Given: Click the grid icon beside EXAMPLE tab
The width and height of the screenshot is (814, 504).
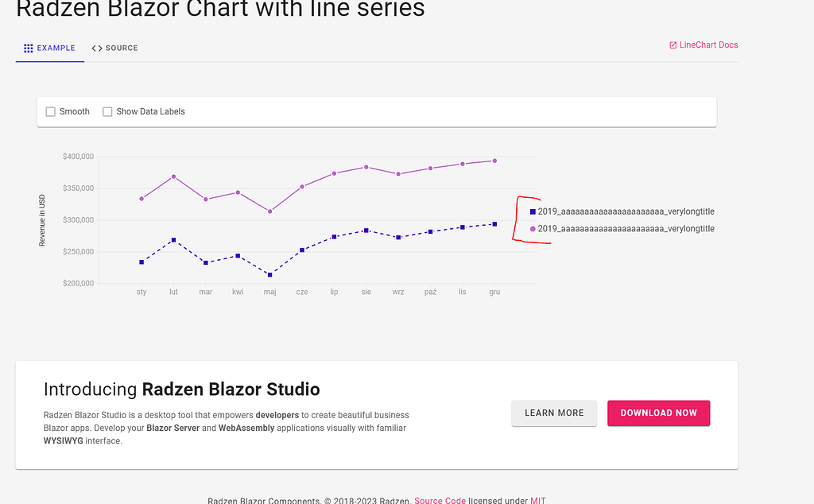Looking at the screenshot, I should (x=28, y=48).
